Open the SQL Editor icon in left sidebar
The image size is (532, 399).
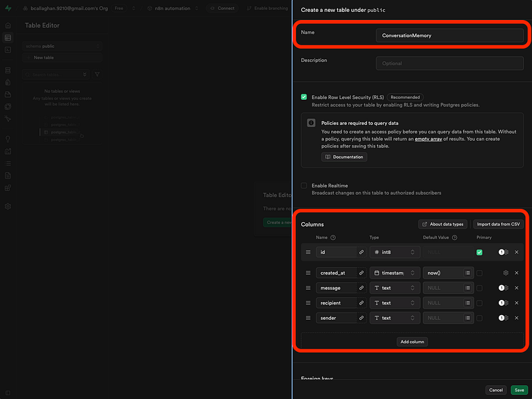coord(8,50)
